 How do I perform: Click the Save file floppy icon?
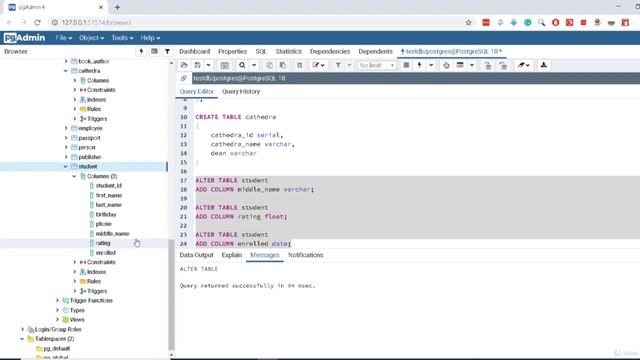(198, 65)
